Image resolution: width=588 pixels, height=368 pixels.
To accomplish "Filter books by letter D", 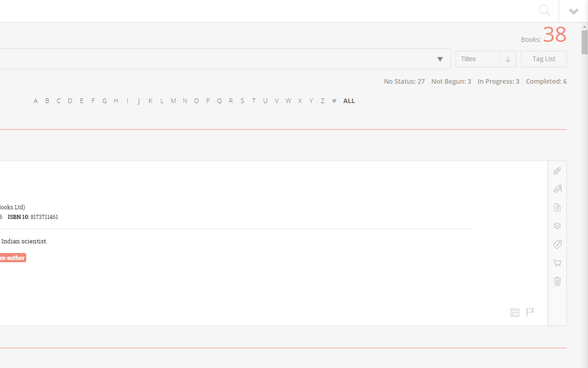I will click(70, 101).
